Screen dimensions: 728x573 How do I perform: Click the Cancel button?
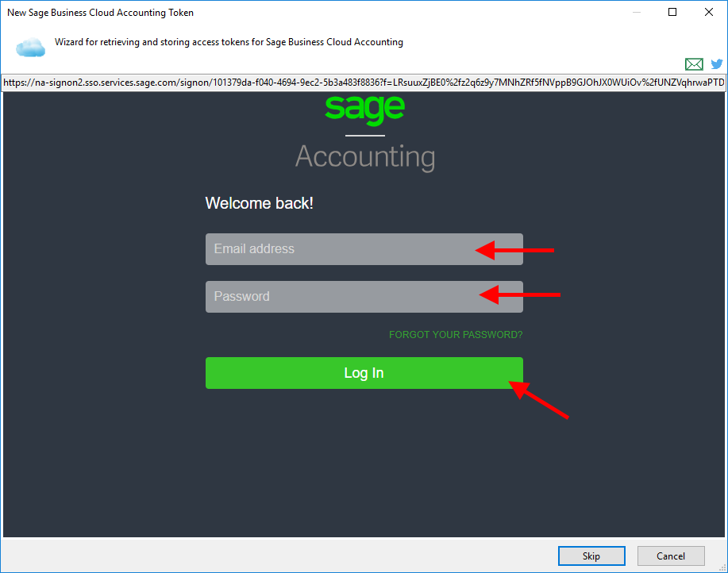(671, 556)
